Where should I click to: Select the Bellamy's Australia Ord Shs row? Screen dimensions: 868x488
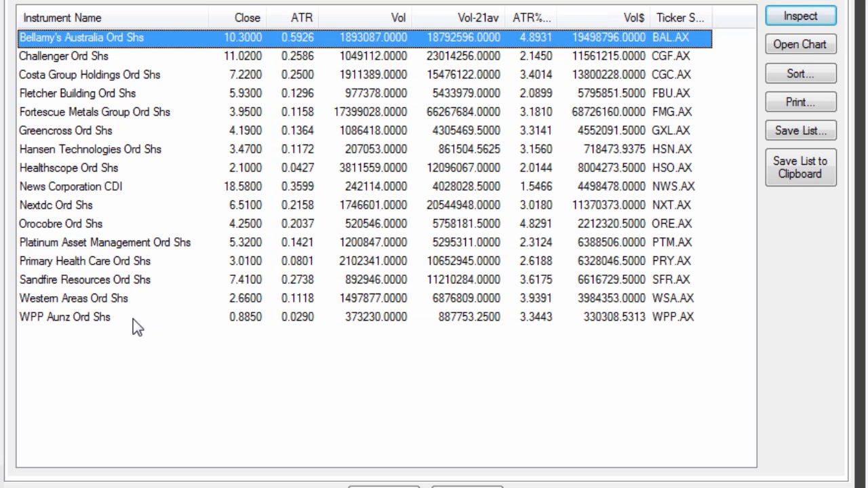pos(365,37)
